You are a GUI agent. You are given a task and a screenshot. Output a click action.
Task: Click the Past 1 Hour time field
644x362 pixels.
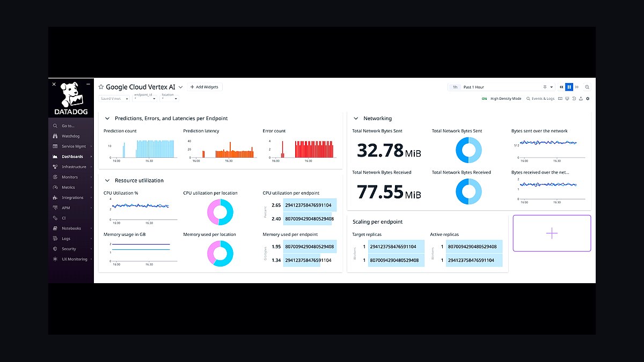501,87
